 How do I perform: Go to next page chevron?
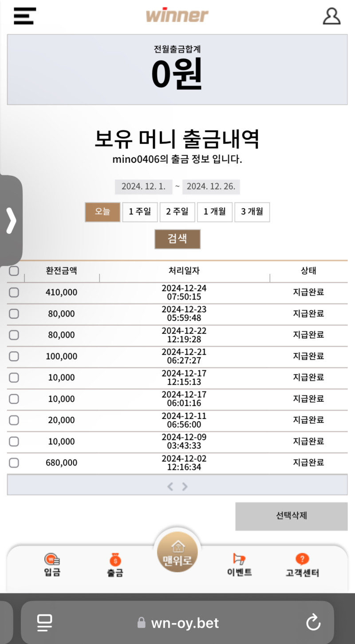(185, 487)
